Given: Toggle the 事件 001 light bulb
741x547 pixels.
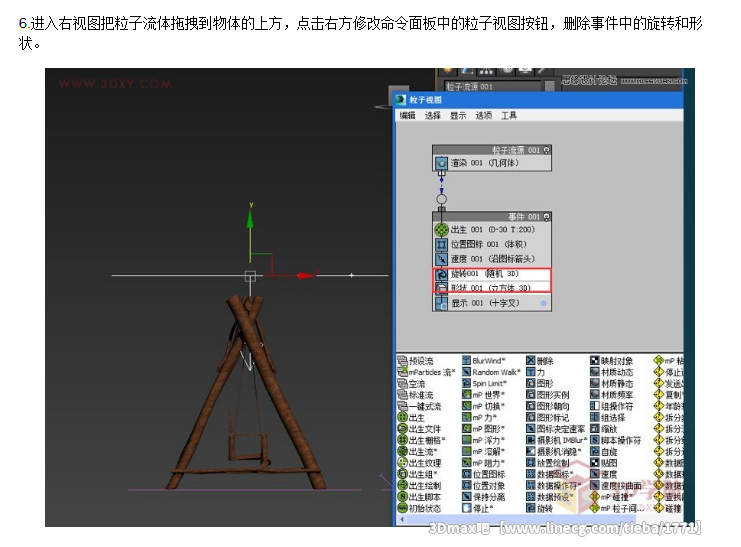Looking at the screenshot, I should (x=547, y=217).
